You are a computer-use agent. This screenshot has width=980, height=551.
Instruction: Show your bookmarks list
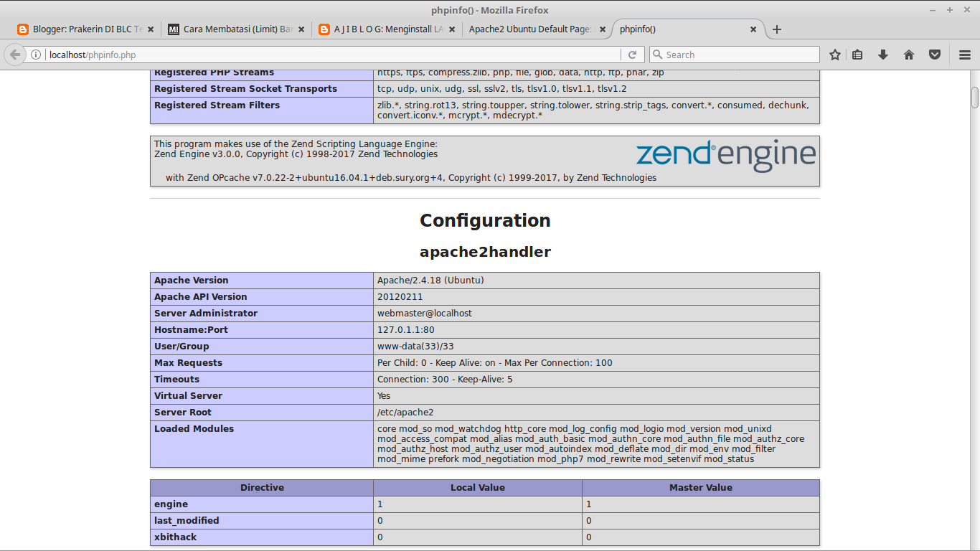[857, 55]
